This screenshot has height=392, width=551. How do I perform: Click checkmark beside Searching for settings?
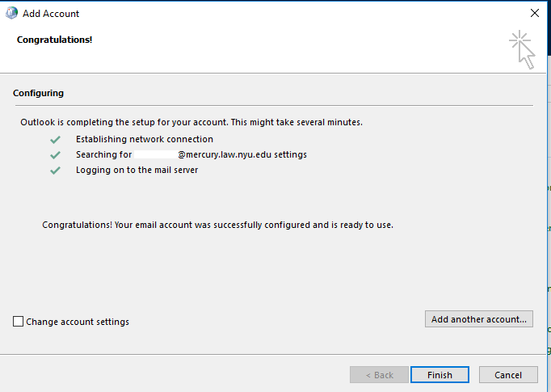tap(55, 154)
